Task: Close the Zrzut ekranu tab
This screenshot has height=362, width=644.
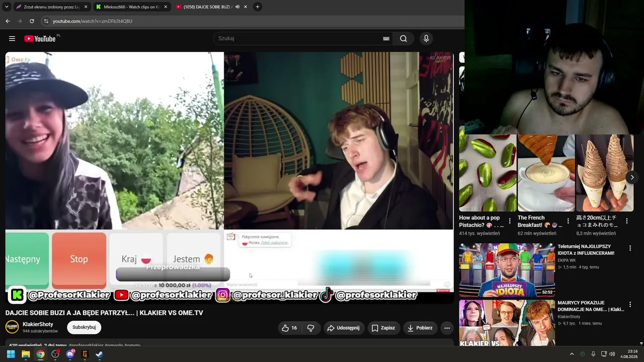Action: (x=86, y=7)
